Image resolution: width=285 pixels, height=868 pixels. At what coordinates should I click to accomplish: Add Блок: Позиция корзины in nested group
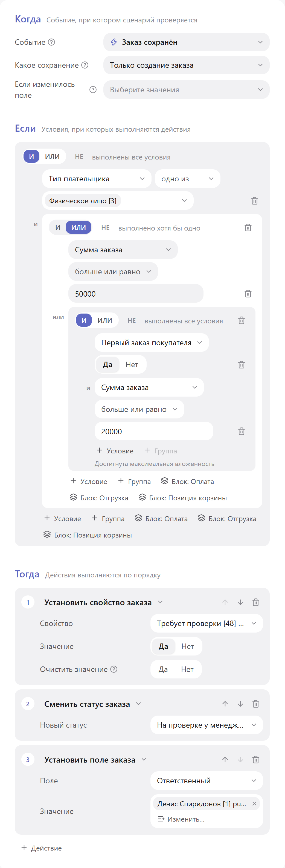182,498
